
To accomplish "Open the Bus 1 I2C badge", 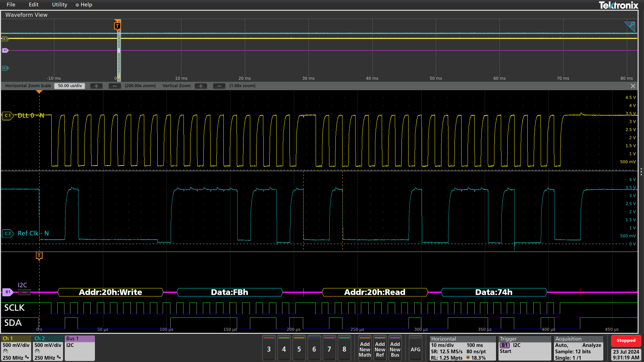I will 79,348.
